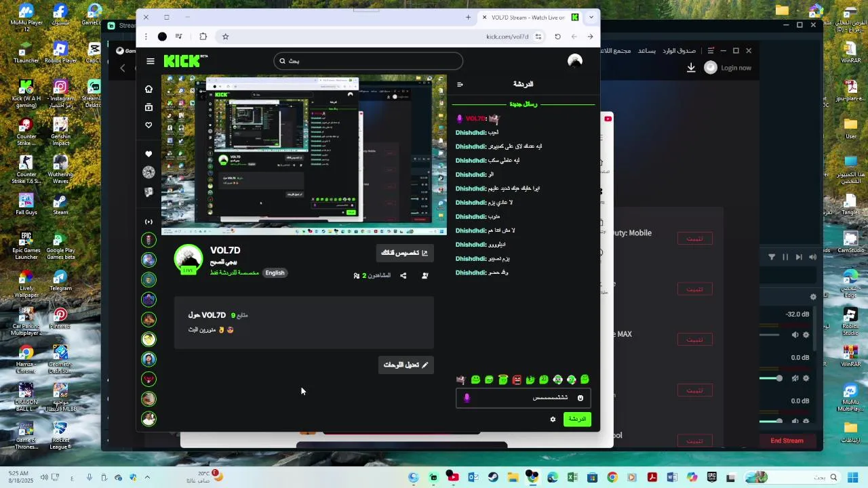Open the emoji picker in chat input

(x=580, y=398)
